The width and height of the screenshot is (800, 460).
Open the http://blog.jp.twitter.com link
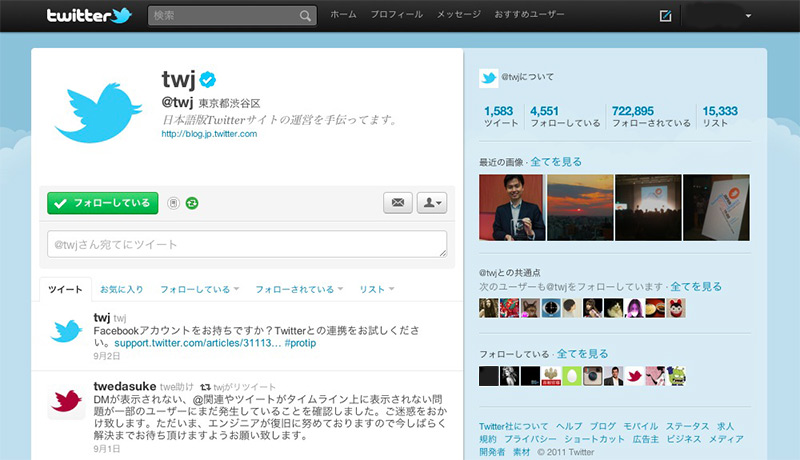coord(209,134)
